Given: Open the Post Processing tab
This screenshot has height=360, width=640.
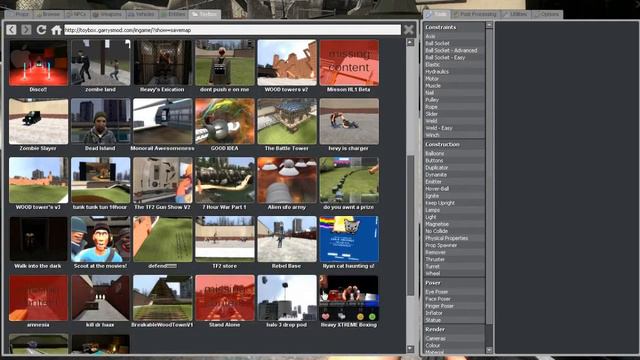Looking at the screenshot, I should point(475,14).
